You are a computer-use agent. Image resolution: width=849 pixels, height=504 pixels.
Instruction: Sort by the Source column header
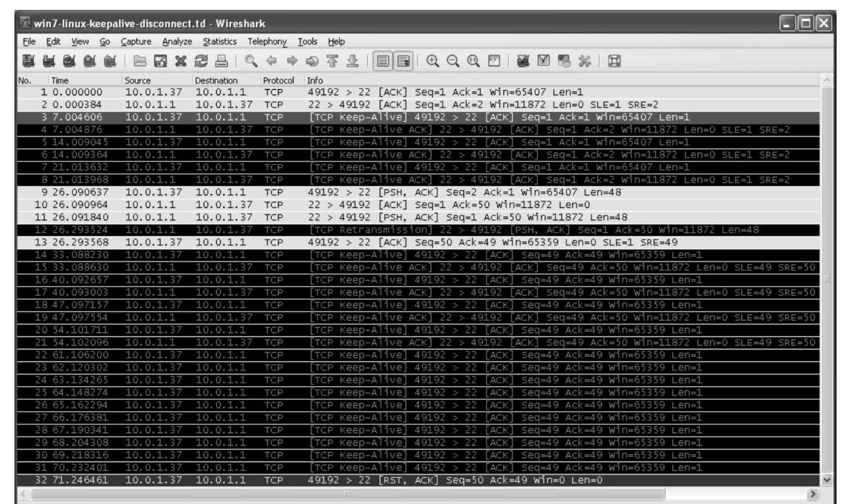(x=158, y=80)
